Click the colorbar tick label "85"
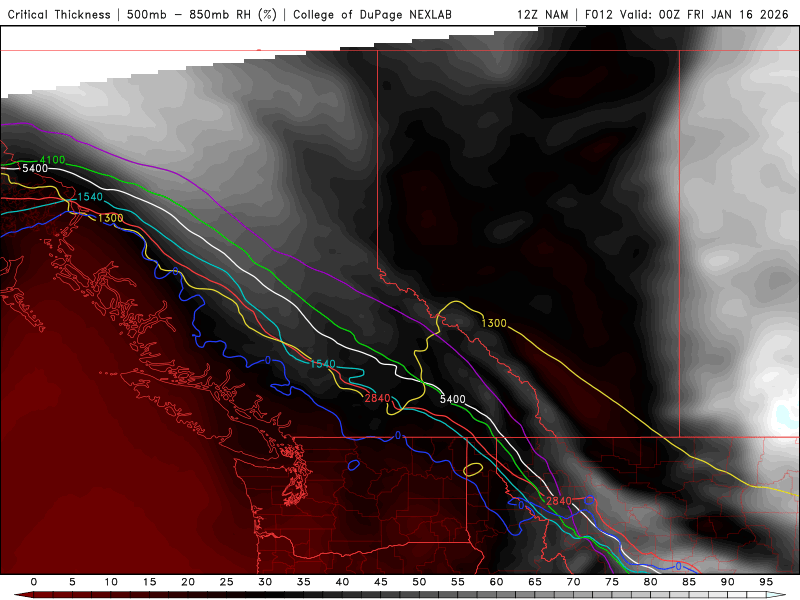Viewport: 800px width, 600px height. [x=689, y=582]
